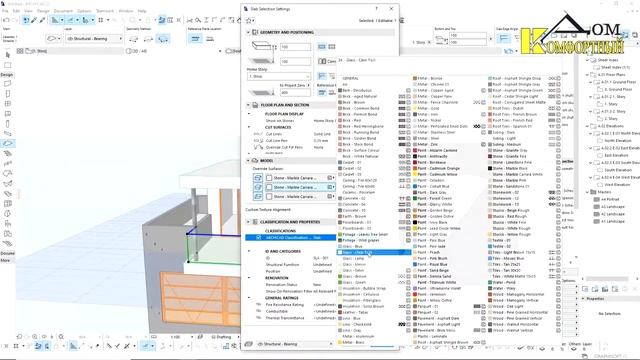This screenshot has width=640, height=360.
Task: Activate the highlighted Slab tool in the toolbox
Action: click(7, 143)
